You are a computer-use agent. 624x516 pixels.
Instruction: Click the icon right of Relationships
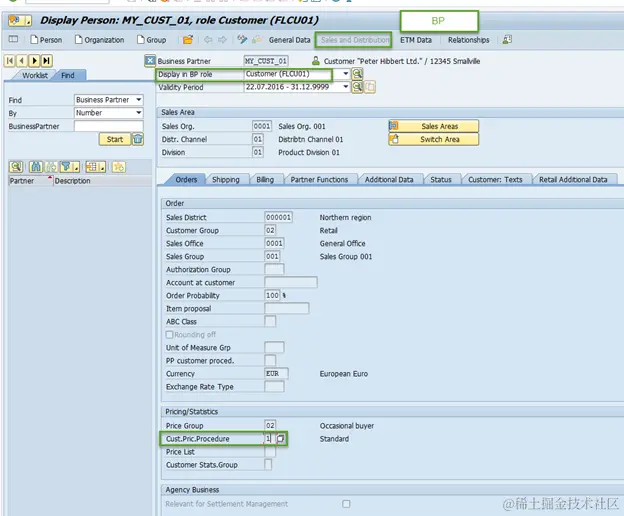[507, 39]
